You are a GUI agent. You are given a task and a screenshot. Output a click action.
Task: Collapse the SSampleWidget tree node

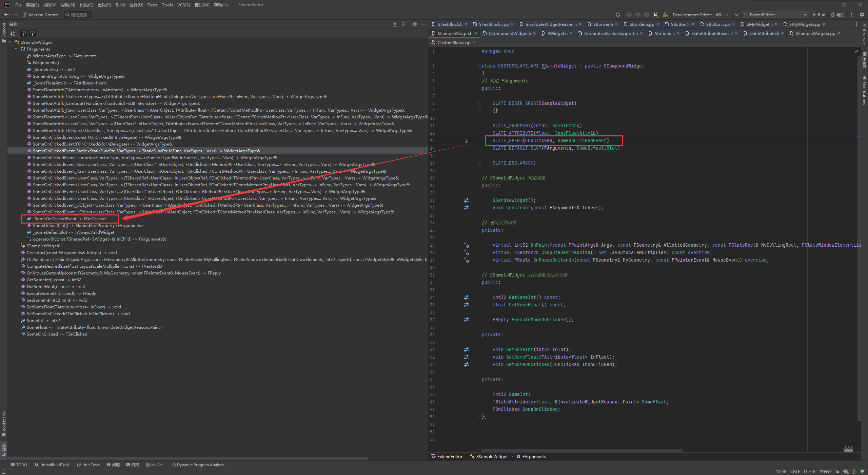pyautogui.click(x=10, y=42)
